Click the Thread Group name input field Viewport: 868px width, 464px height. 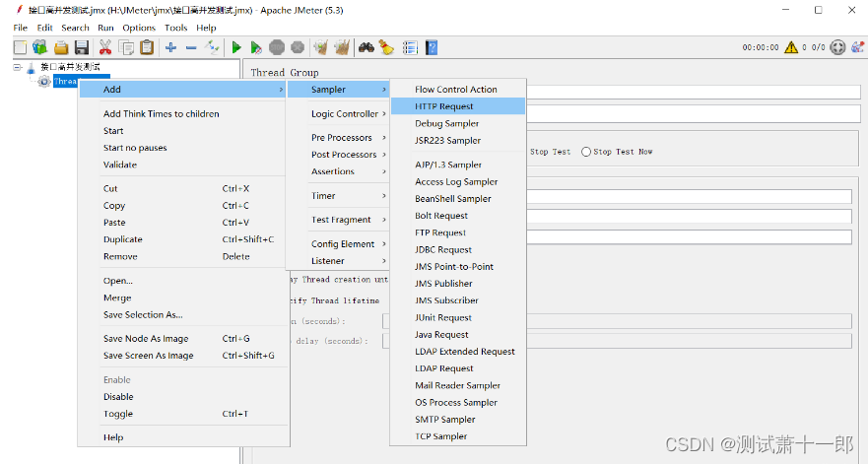[x=693, y=92]
